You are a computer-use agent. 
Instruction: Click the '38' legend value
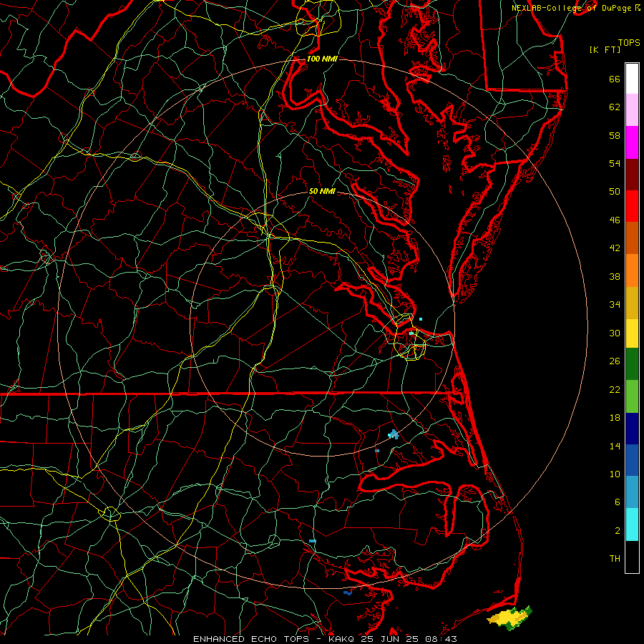pos(615,277)
